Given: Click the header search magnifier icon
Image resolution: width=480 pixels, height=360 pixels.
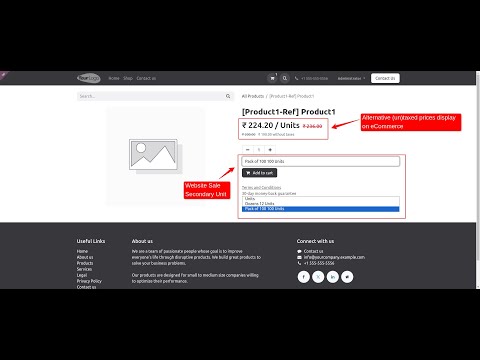Looking at the screenshot, I should coord(285,78).
